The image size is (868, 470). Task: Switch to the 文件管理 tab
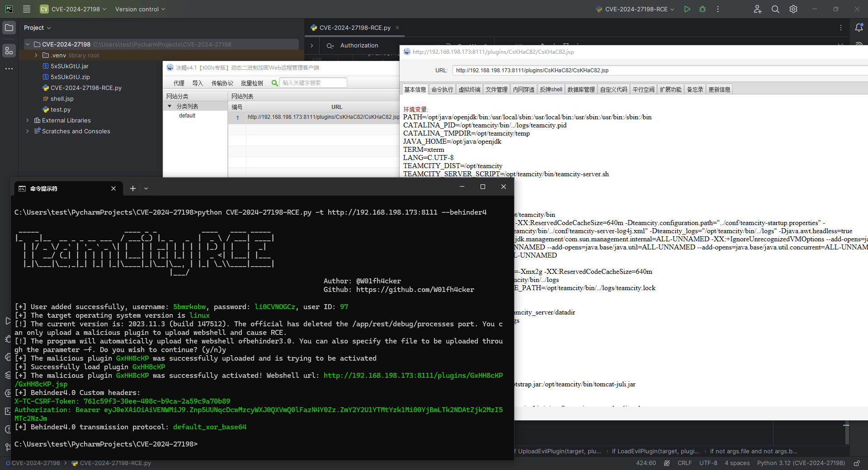tap(496, 89)
